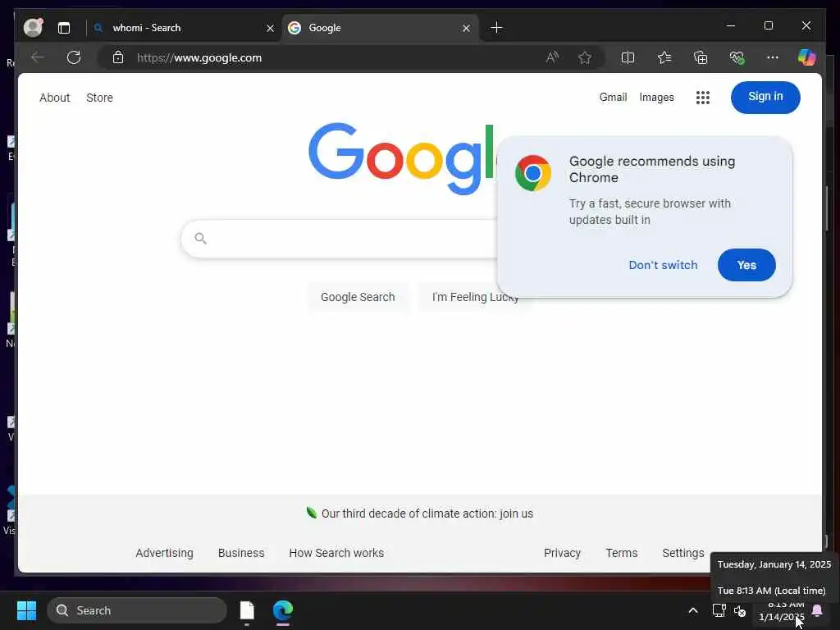Close the whomi - Search tab
Screen dimensions: 840x630
(270, 29)
